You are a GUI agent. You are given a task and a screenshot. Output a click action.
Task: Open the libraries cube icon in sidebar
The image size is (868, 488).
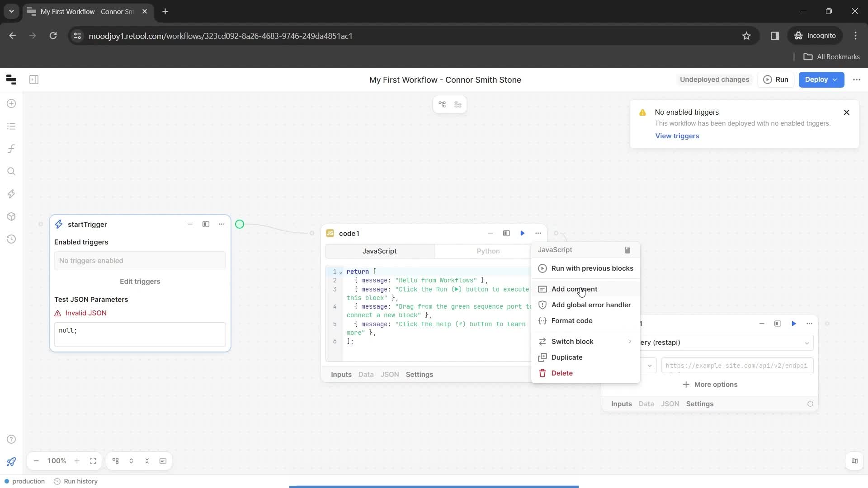click(12, 216)
